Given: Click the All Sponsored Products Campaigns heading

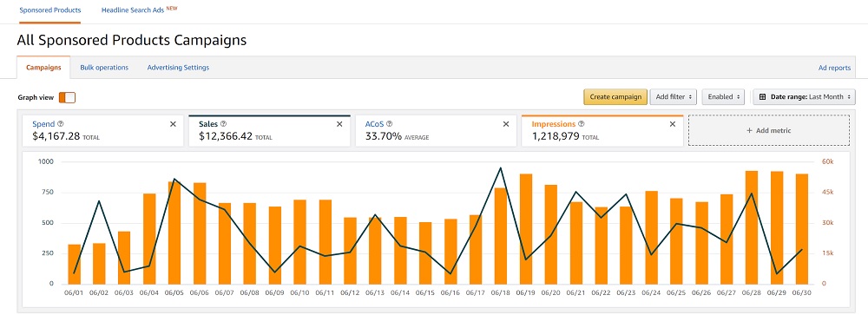Looking at the screenshot, I should click(132, 40).
